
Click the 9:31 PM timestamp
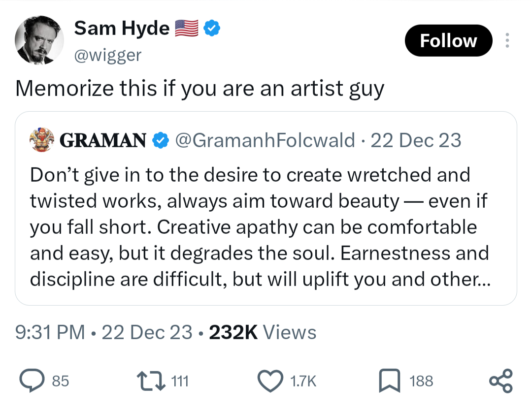point(50,332)
